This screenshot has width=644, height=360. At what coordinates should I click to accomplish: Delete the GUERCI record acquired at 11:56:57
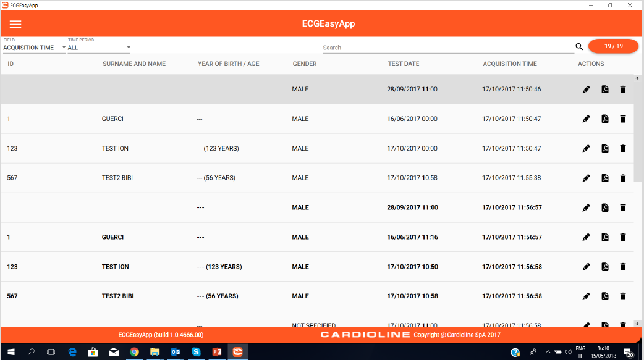pos(622,237)
